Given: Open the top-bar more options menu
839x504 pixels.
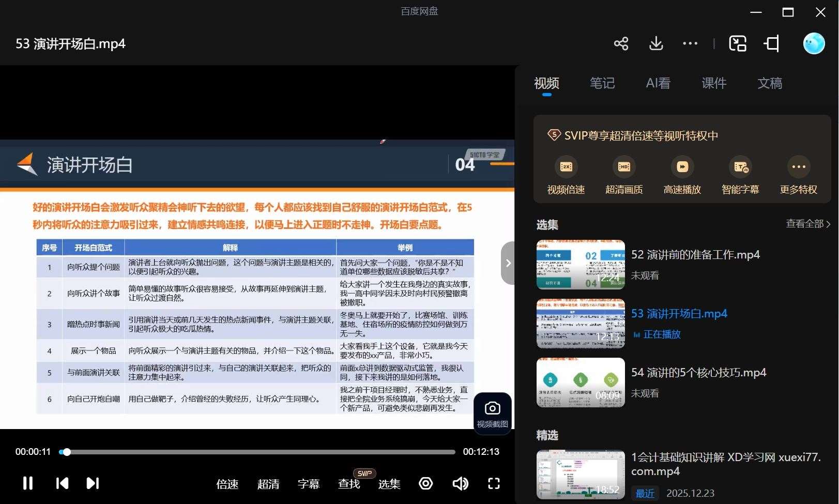Looking at the screenshot, I should 690,43.
